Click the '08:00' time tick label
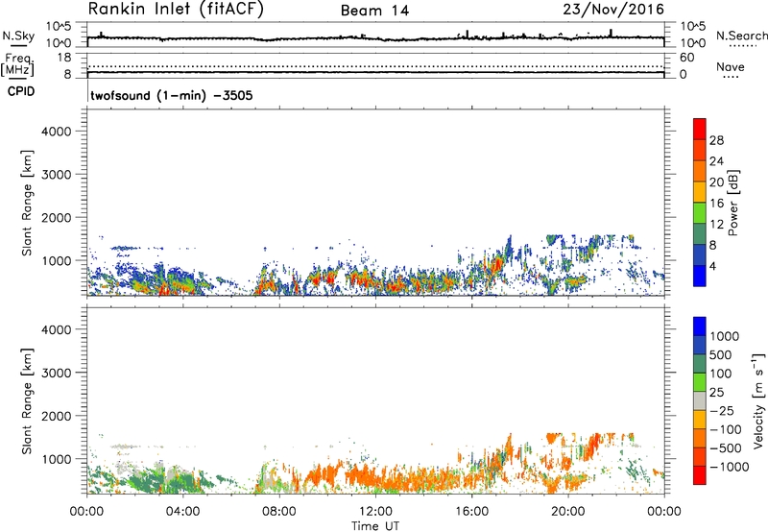Image resolution: width=768 pixels, height=532 pixels. [x=279, y=512]
